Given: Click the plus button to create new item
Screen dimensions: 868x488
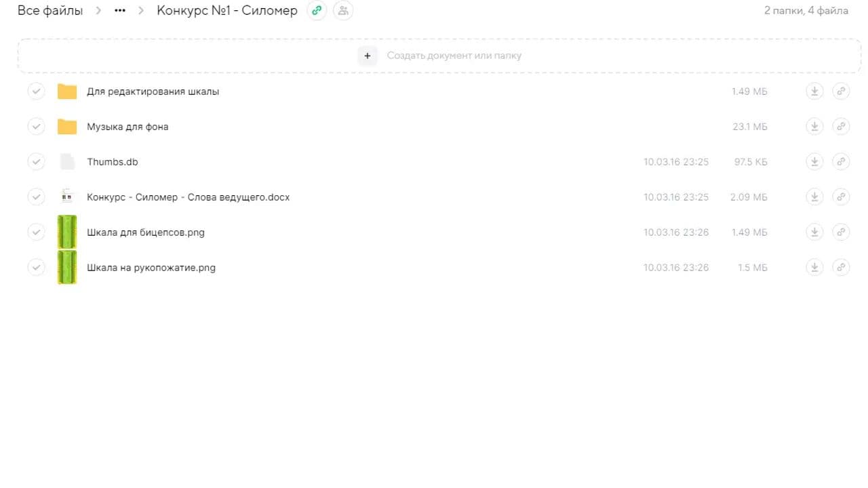Looking at the screenshot, I should tap(367, 56).
